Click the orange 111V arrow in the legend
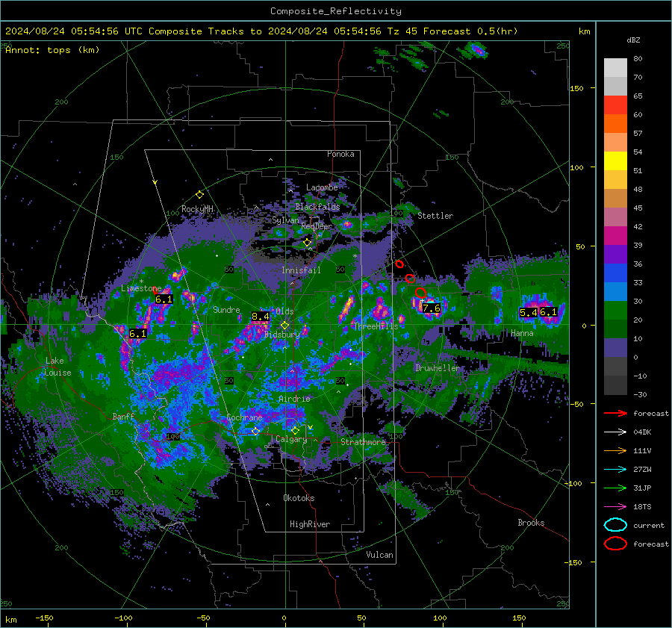Viewport: 672px width, 628px height. tap(615, 450)
